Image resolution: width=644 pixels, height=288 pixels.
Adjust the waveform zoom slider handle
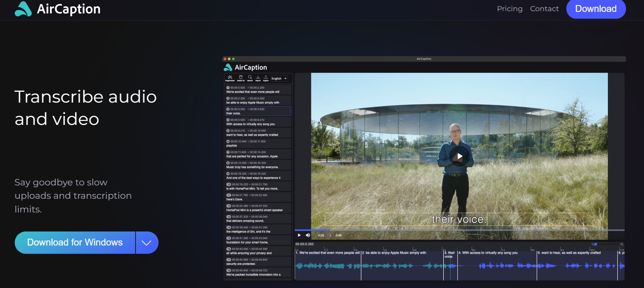(595, 244)
